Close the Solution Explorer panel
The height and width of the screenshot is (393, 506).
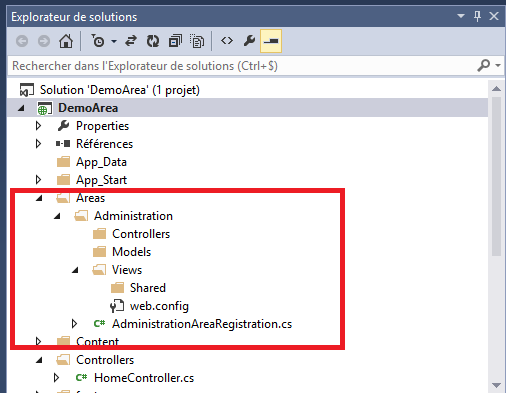494,16
